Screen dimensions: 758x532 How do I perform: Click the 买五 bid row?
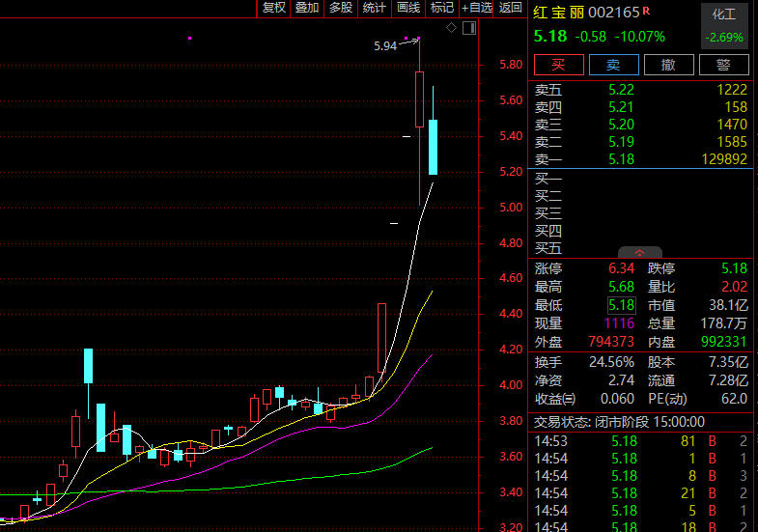(640, 248)
